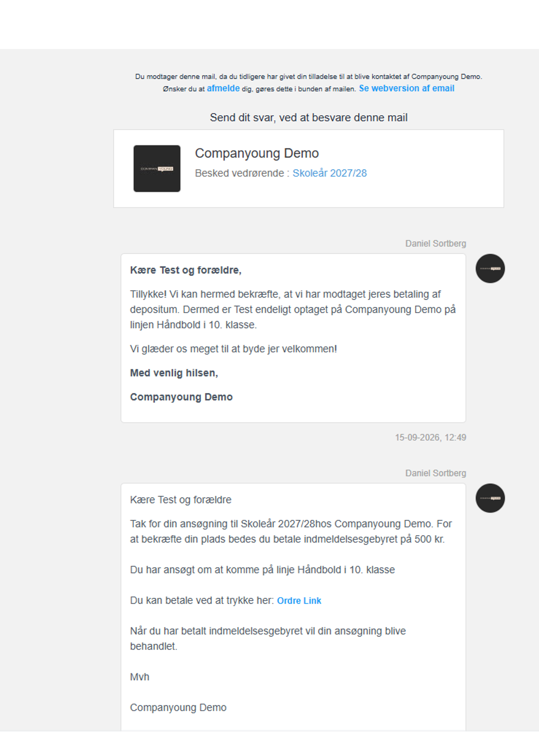Click the Tak for din ansøgning paragraph

coord(291,532)
